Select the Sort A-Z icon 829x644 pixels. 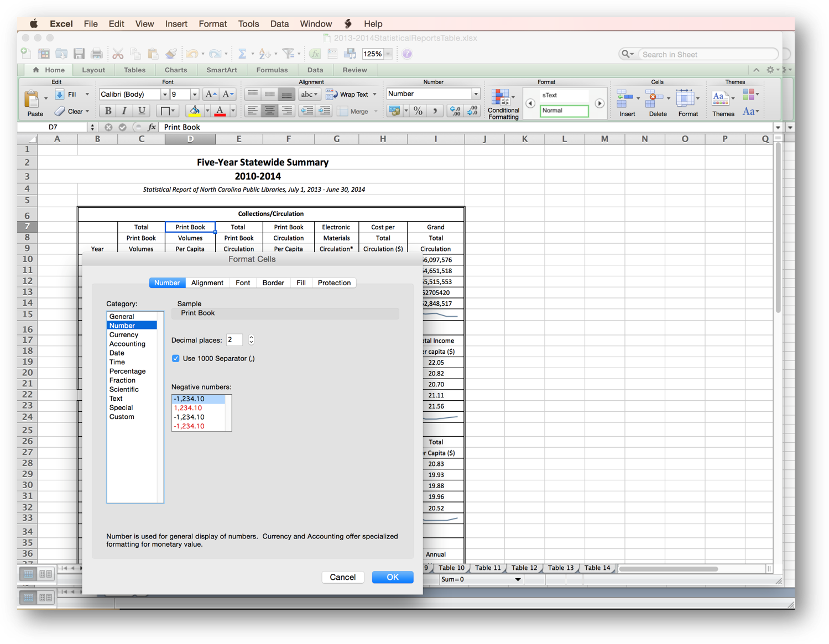coord(264,54)
